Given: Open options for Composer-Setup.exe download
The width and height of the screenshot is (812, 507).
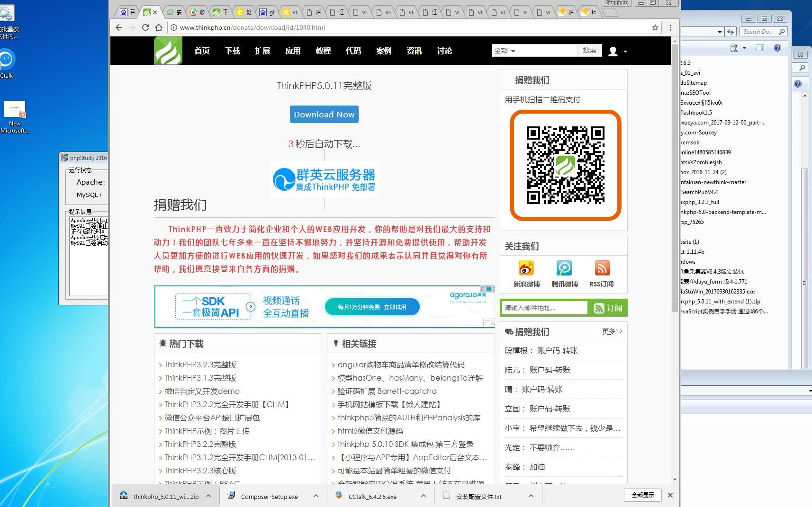Looking at the screenshot, I should pos(316,496).
